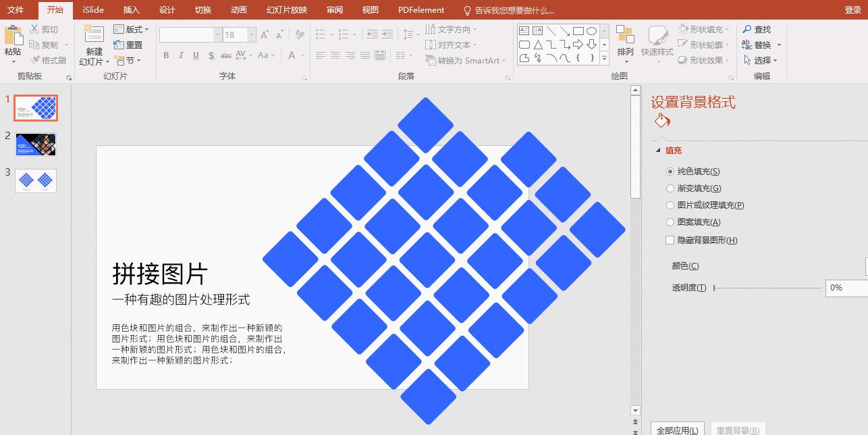The height and width of the screenshot is (435, 868).
Task: Open the font size dropdown
Action: click(251, 33)
